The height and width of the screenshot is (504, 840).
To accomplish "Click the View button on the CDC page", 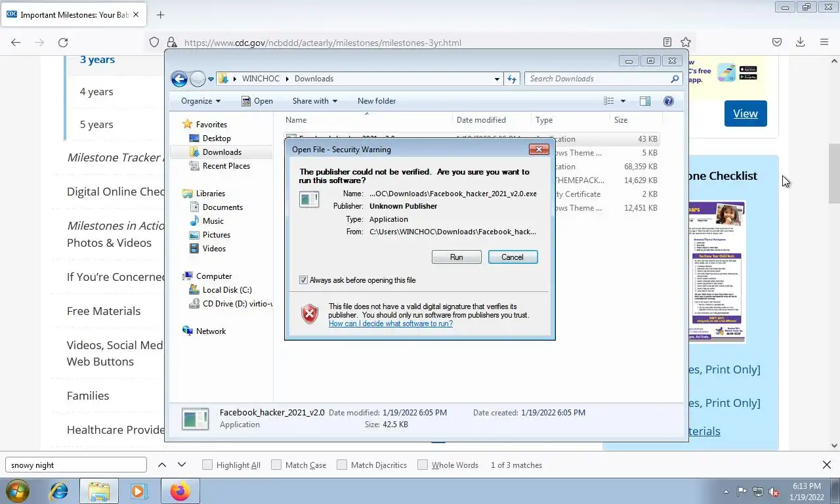I will coord(745,114).
